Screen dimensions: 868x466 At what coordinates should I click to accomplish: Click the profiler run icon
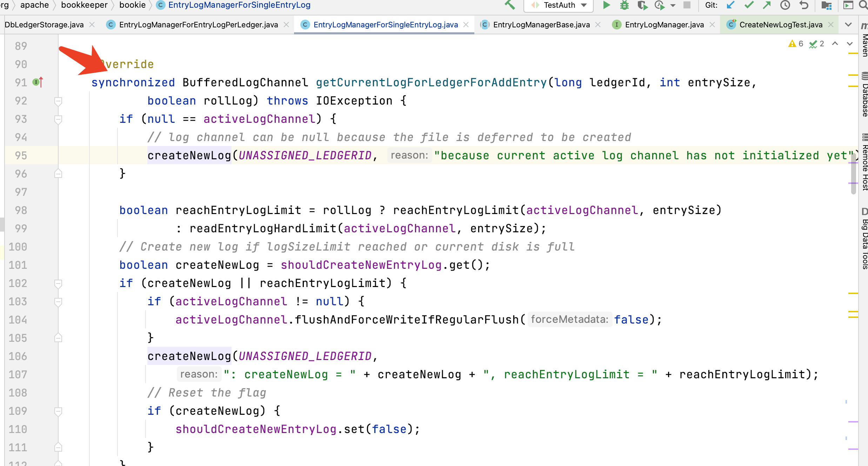[660, 5]
